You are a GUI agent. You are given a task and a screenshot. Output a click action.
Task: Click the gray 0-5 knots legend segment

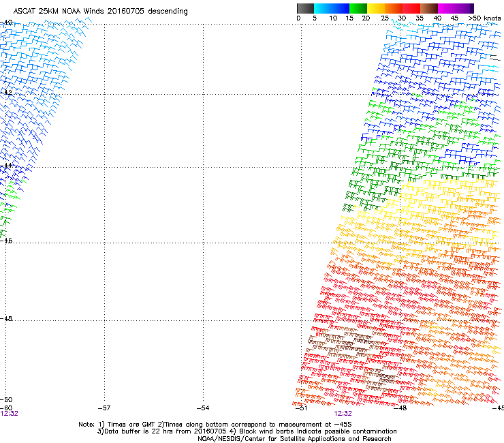pos(305,8)
